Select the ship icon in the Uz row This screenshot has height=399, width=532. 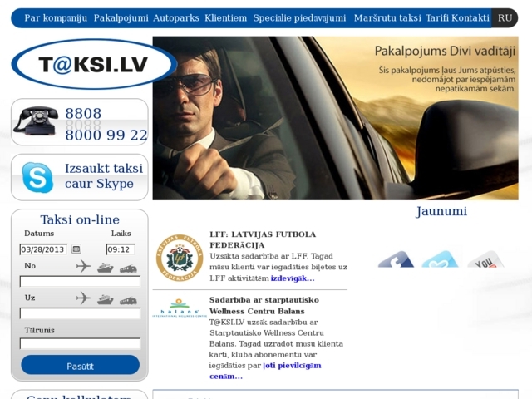coord(106,299)
